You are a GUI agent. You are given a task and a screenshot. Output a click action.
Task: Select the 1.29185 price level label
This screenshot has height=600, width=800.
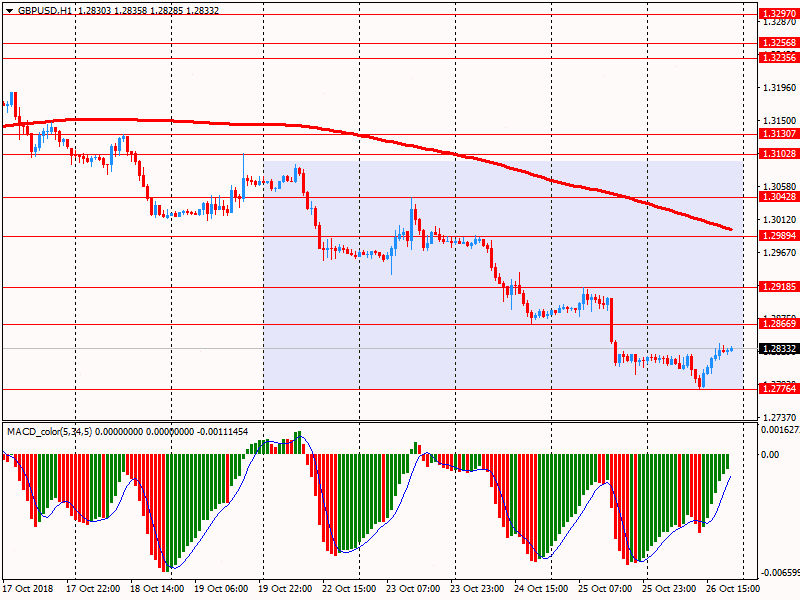(779, 287)
